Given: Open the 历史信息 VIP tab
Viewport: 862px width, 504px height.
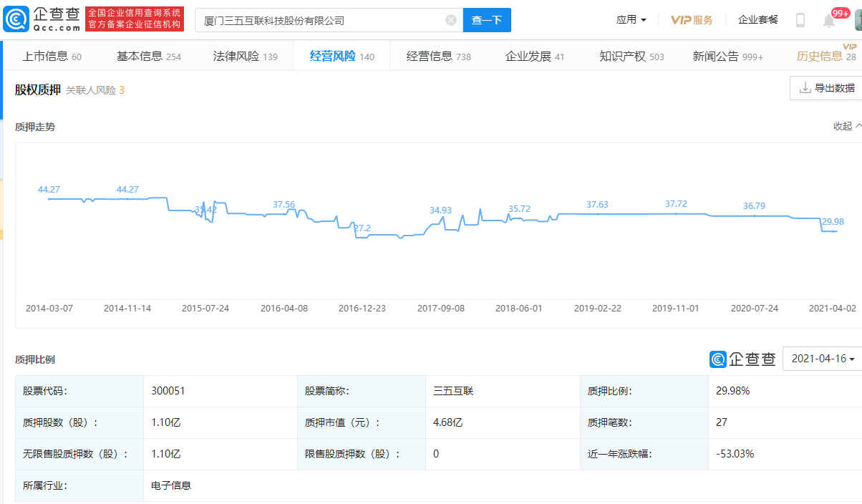Looking at the screenshot, I should (826, 56).
